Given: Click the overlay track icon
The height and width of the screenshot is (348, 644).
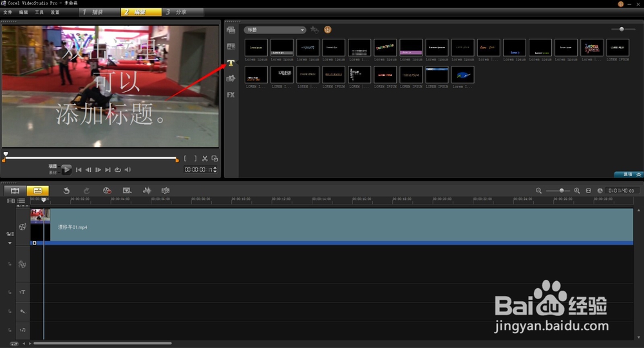Looking at the screenshot, I should click(x=22, y=264).
